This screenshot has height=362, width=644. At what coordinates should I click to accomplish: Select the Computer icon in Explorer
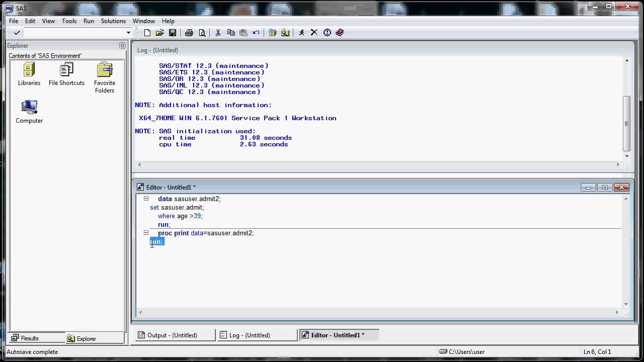[x=29, y=112]
